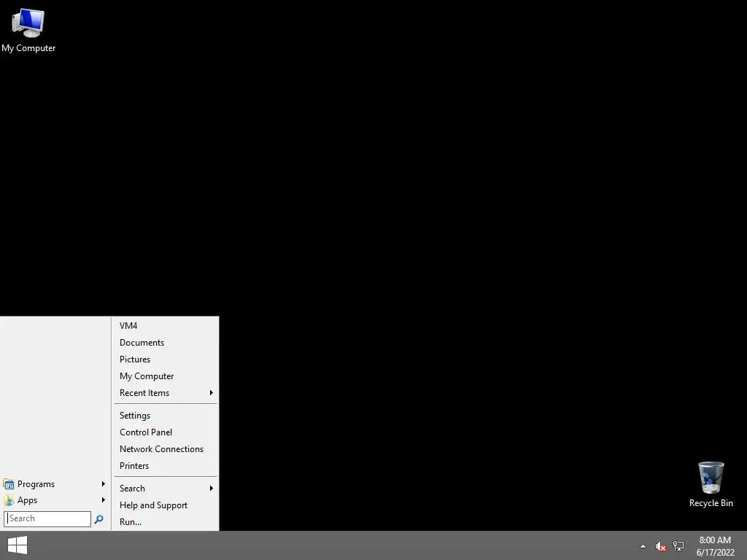
Task: Open the My Computer desktop icon
Action: tap(28, 31)
